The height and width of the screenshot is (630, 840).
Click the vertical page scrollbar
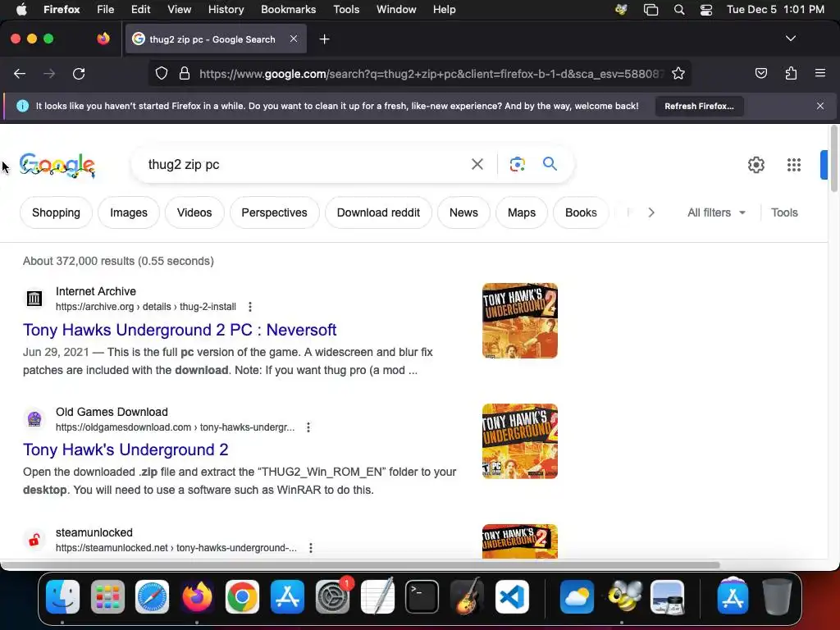(x=833, y=158)
